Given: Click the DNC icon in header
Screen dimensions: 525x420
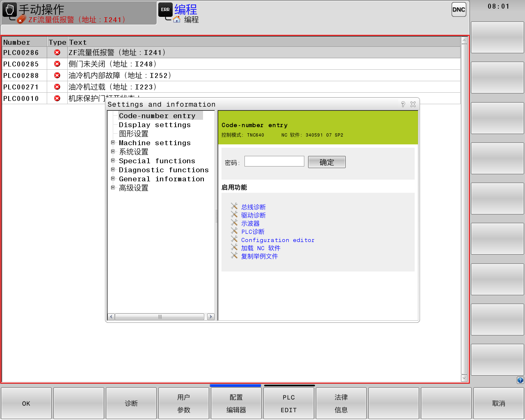Looking at the screenshot, I should click(459, 9).
